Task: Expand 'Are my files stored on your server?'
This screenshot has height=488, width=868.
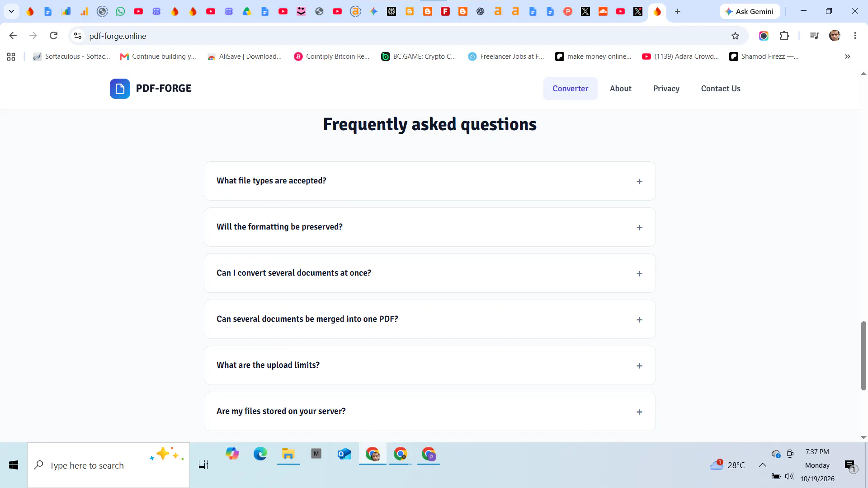Action: coord(429,411)
